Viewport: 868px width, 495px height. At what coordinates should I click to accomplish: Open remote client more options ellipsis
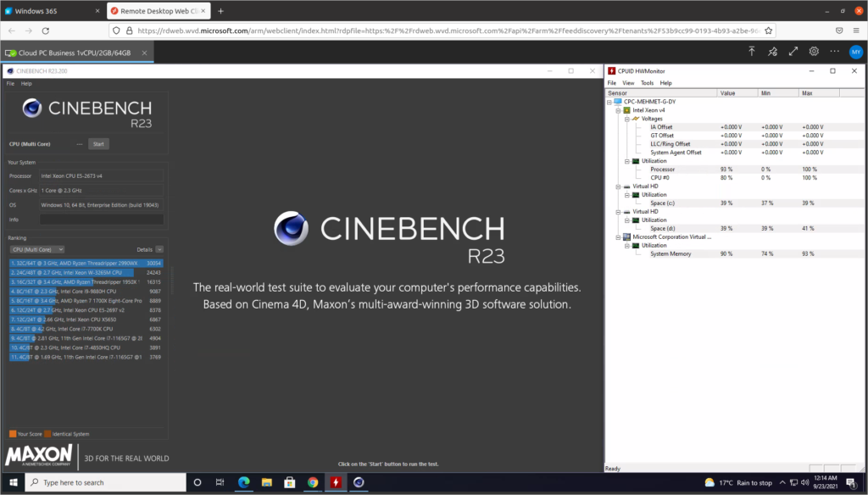pos(835,52)
